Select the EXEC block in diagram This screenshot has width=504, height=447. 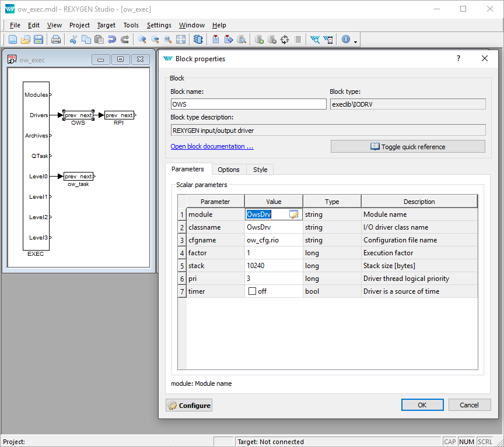click(x=36, y=166)
